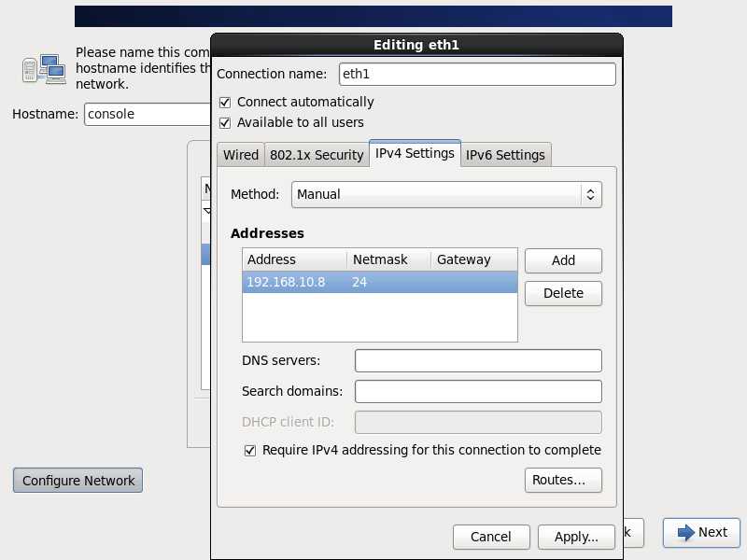
Task: Toggle Available to all users checkbox
Action: (x=225, y=123)
